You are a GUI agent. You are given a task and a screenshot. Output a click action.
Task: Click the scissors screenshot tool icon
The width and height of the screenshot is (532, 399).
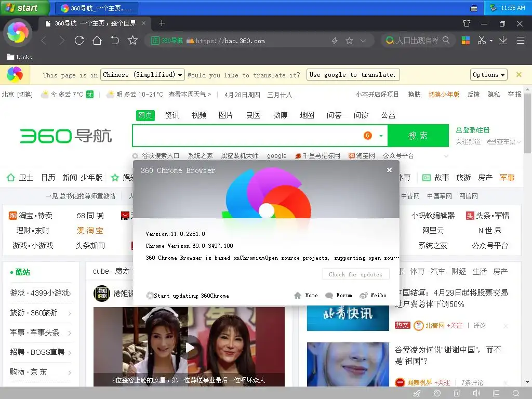[x=482, y=41]
